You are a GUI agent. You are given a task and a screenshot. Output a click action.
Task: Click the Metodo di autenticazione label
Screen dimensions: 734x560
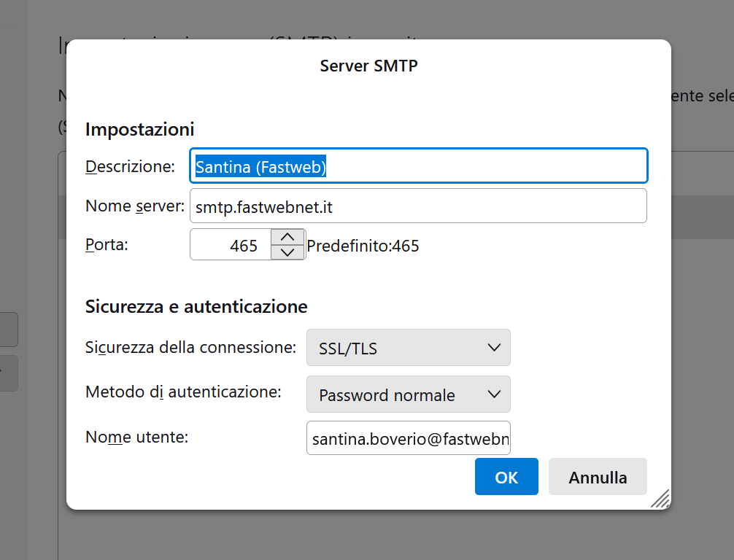pyautogui.click(x=183, y=392)
